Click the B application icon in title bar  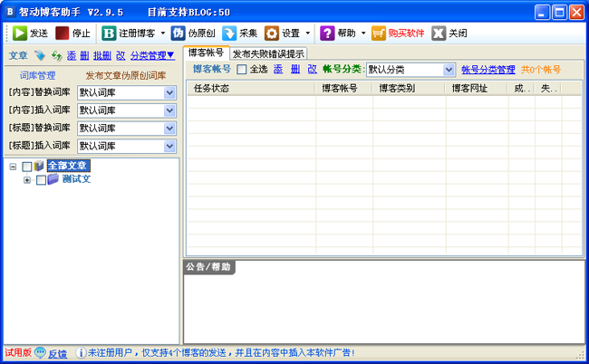click(x=10, y=12)
